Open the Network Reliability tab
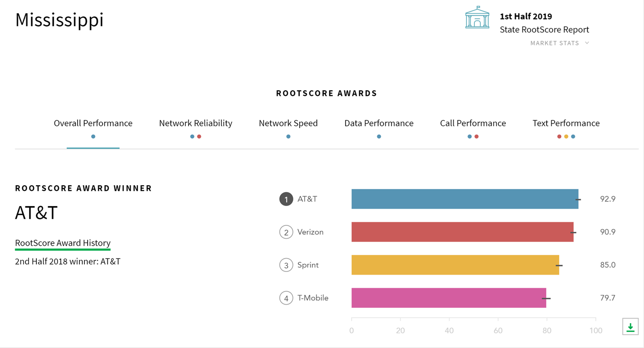644x348 pixels. click(195, 124)
